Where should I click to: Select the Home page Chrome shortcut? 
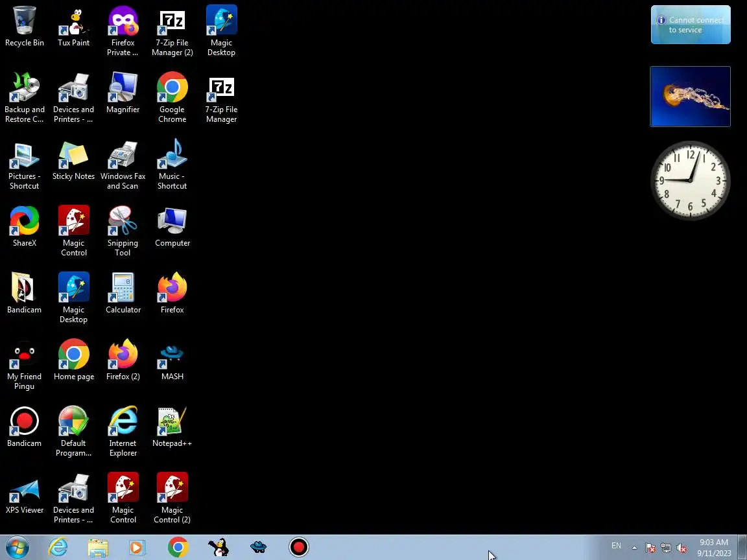(73, 360)
